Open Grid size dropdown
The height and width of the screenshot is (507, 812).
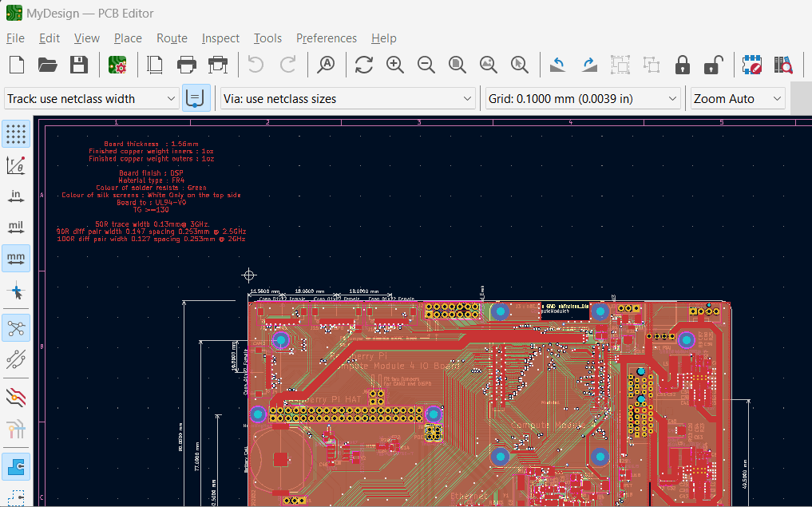click(583, 98)
